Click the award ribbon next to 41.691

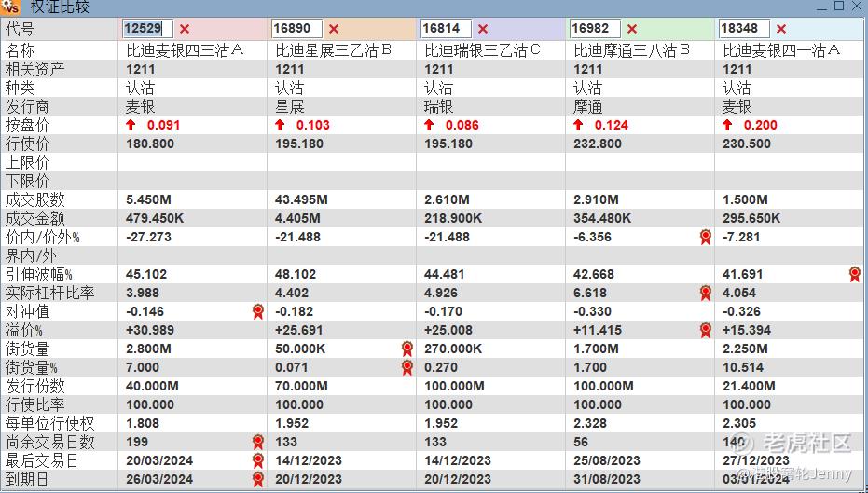855,274
